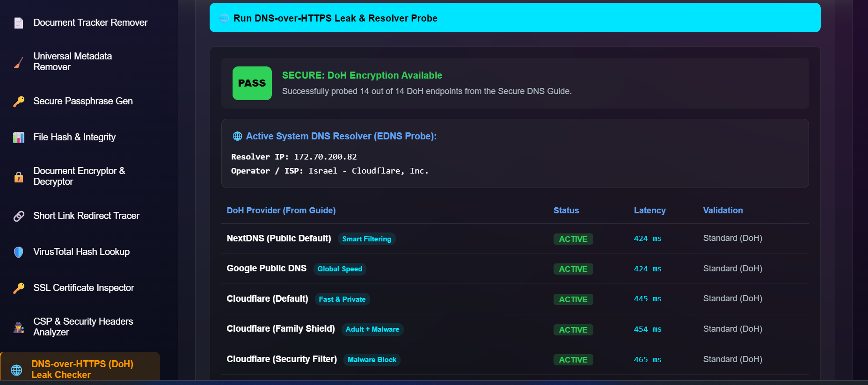Viewport: 868px width, 385px height.
Task: Click Cloudflare (Family Shield) provider name
Action: click(281, 329)
